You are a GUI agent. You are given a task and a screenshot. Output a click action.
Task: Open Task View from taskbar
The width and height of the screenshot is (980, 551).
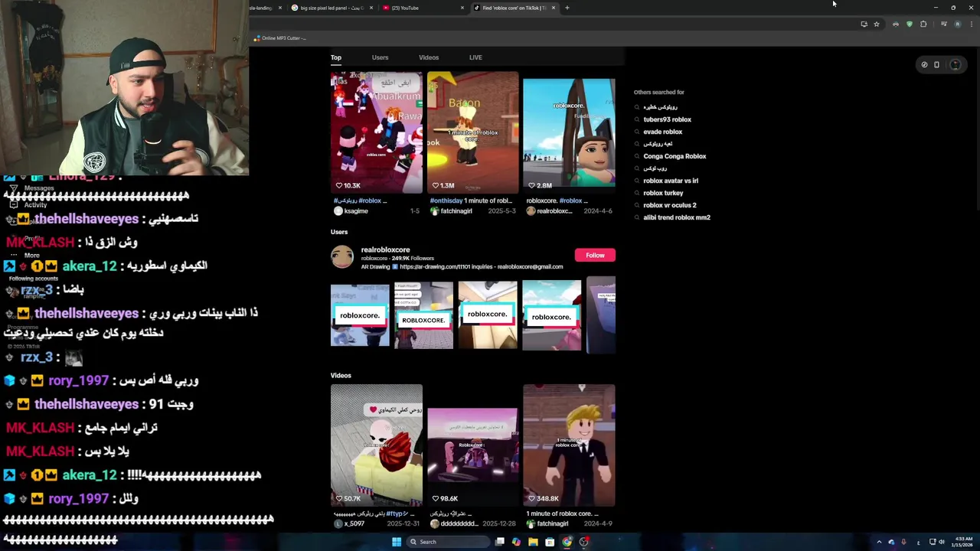point(500,542)
